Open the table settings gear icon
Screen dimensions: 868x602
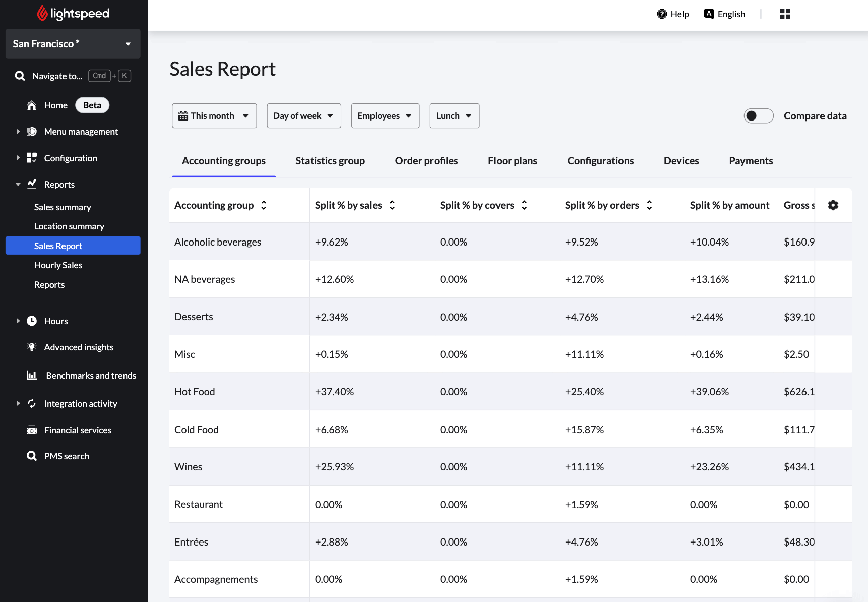833,205
